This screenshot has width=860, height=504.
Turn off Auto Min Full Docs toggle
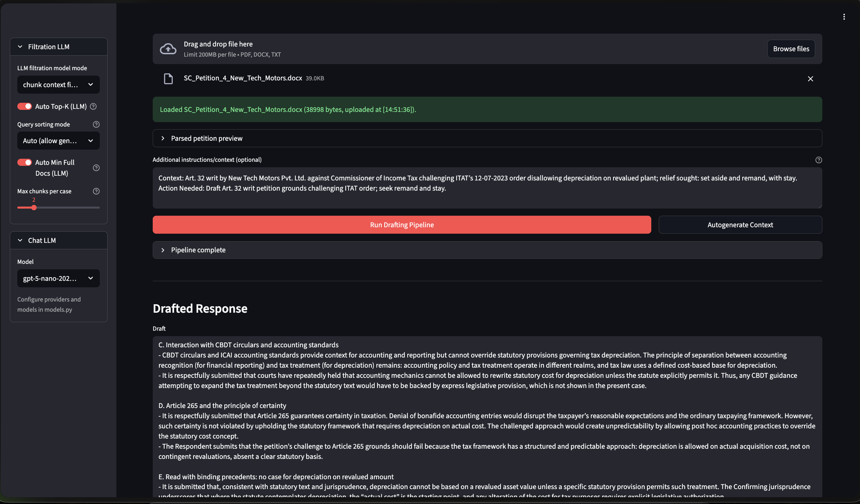tap(24, 162)
